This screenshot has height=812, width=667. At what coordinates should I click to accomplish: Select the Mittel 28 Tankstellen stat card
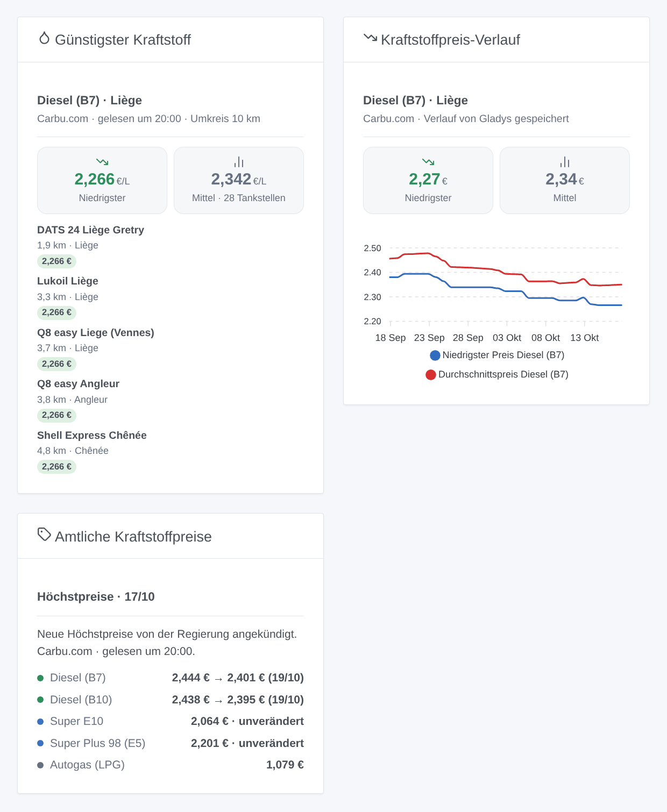(x=239, y=180)
